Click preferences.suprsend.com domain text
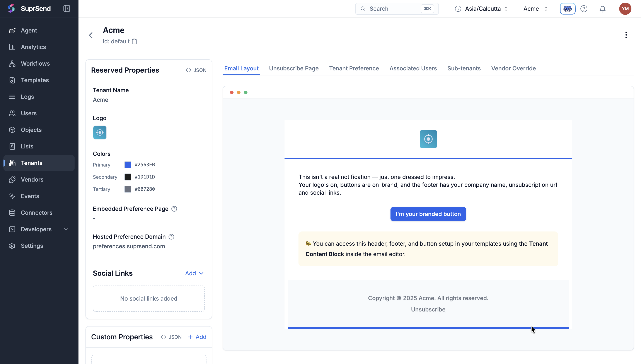 click(x=129, y=246)
